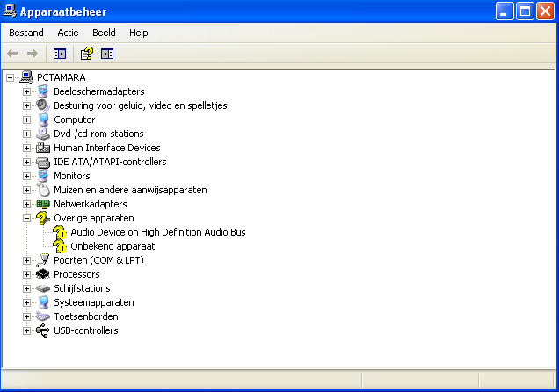Image resolution: width=559 pixels, height=392 pixels.
Task: Expand the Computer category node
Action: tap(26, 120)
